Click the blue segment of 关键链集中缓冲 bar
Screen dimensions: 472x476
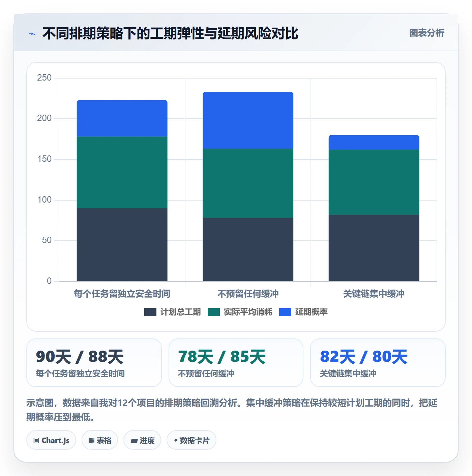pyautogui.click(x=374, y=142)
